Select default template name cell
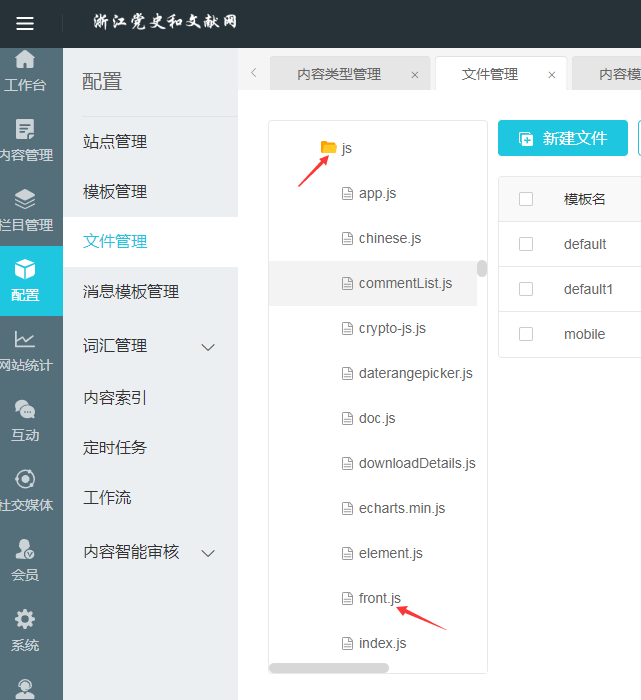 coord(585,244)
